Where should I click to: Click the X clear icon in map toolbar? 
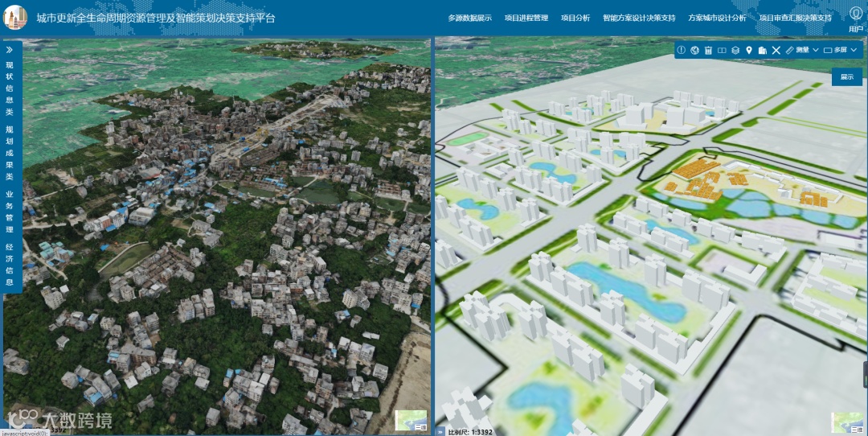[x=776, y=51]
